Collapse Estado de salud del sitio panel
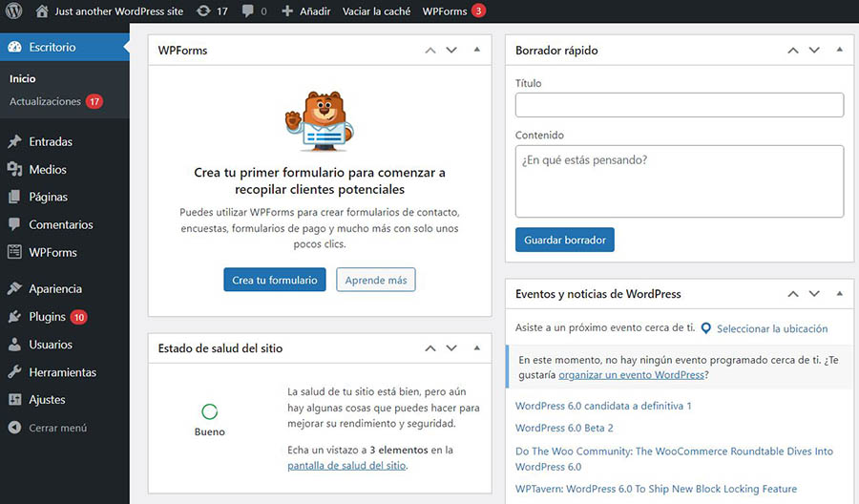Image resolution: width=859 pixels, height=504 pixels. pos(477,348)
